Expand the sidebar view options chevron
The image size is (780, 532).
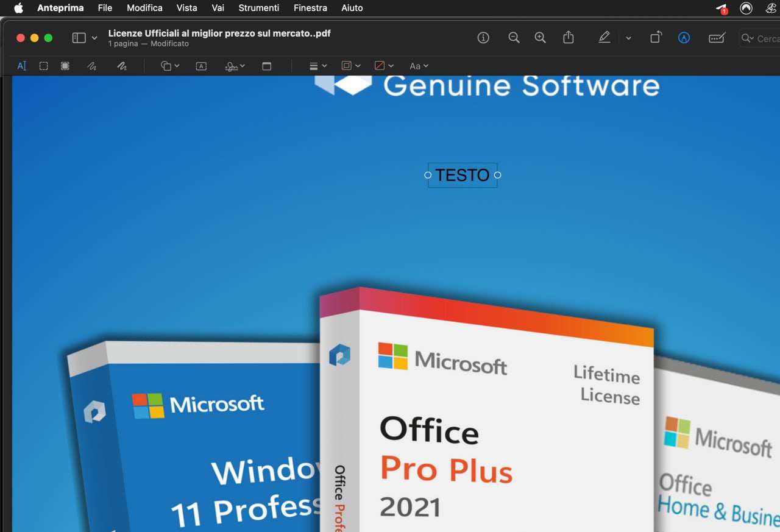(94, 38)
